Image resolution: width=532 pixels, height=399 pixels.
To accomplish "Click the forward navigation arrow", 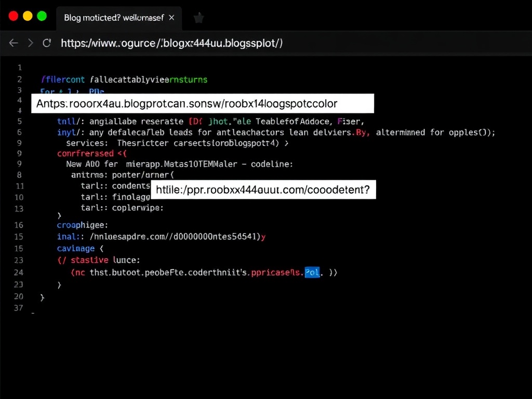I will click(30, 43).
